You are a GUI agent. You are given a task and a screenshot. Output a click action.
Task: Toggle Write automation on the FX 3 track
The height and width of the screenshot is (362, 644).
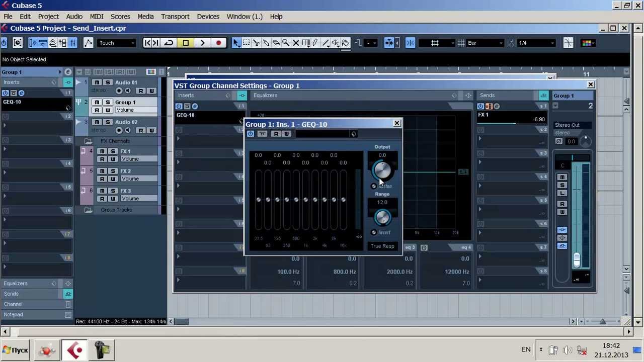[113, 199]
